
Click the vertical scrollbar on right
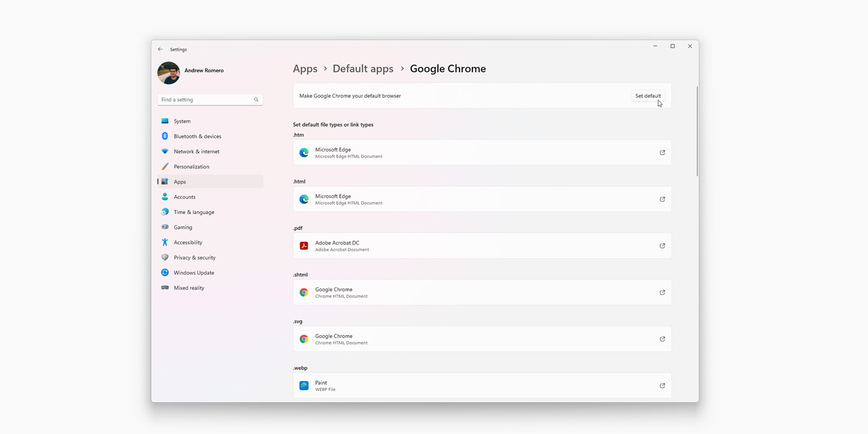pos(697,131)
